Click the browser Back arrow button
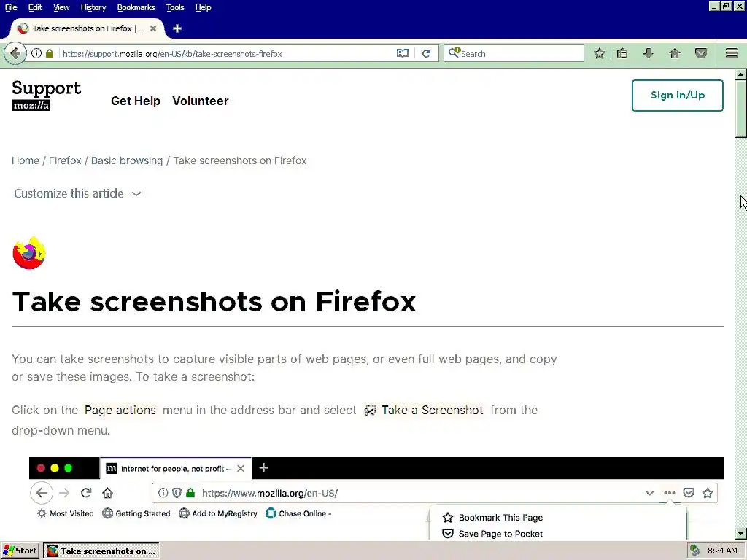Viewport: 747px width, 560px height. click(15, 53)
